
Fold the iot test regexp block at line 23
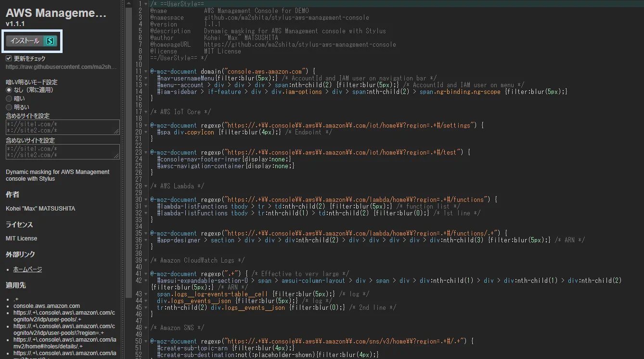click(146, 152)
